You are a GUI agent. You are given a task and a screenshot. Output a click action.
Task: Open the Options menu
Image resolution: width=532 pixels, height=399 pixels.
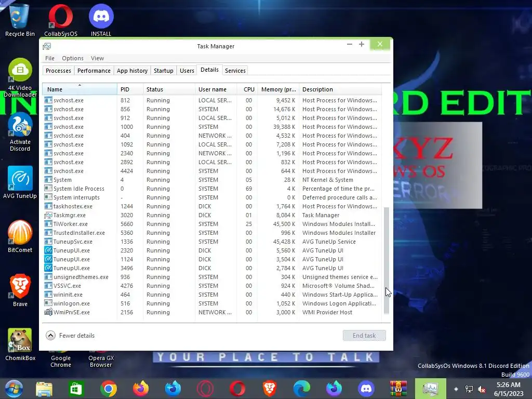pos(73,58)
